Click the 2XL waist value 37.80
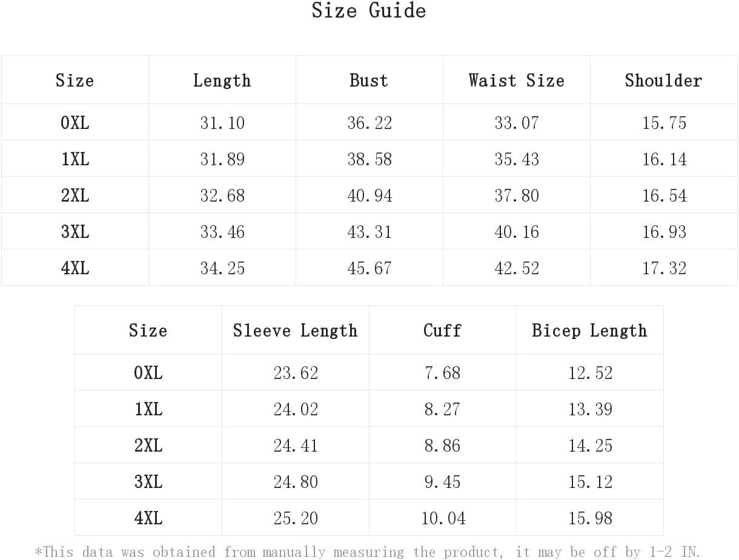Screen dimensions: 739x560 [x=517, y=196]
